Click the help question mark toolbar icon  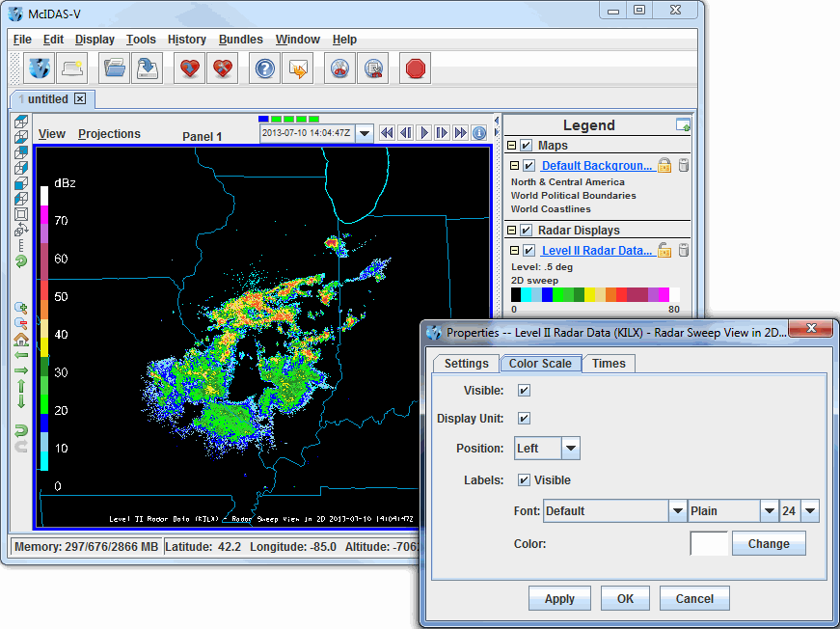pyautogui.click(x=264, y=68)
